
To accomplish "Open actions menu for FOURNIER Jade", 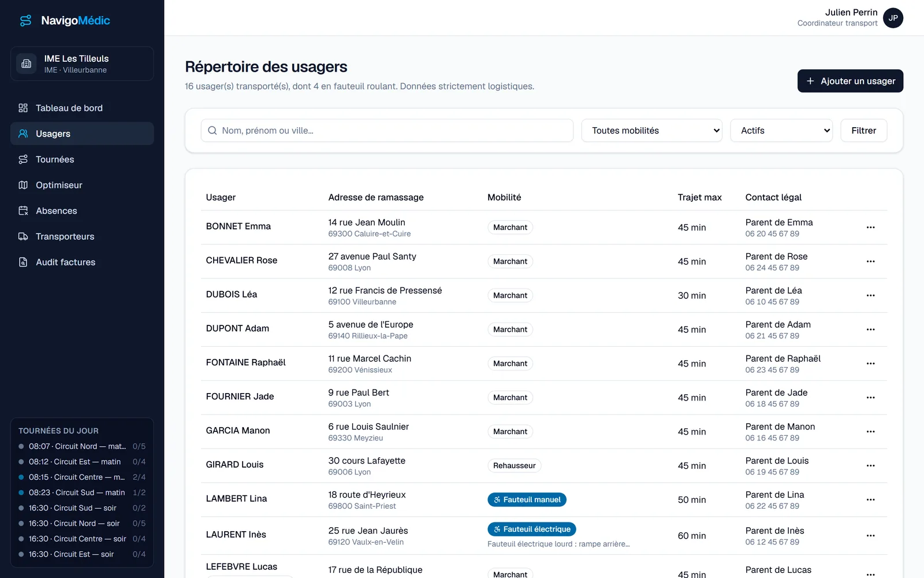I will pos(870,398).
